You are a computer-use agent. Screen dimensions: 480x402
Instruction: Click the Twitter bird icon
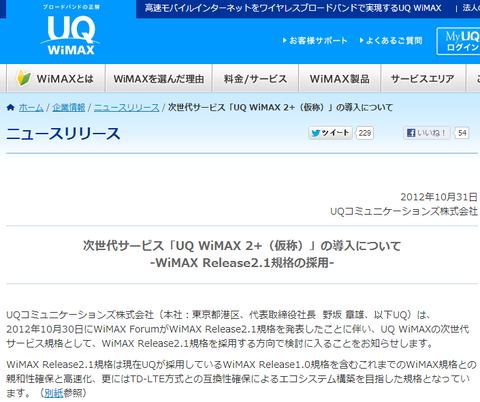315,133
